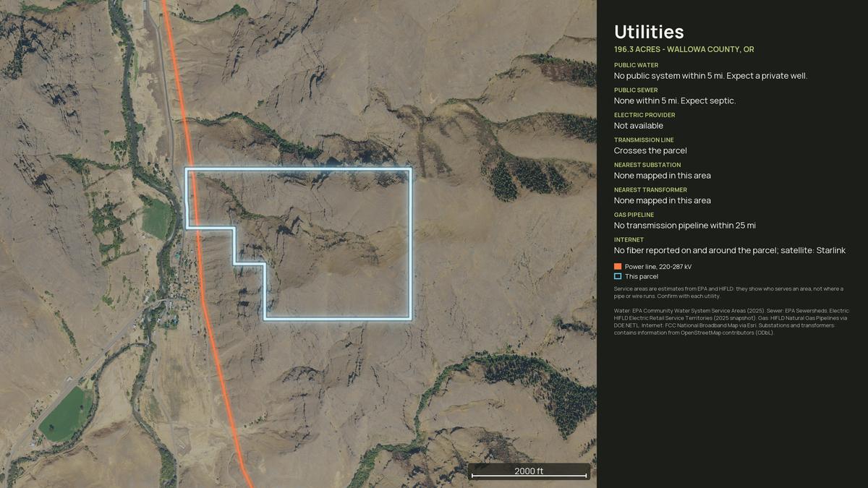Click the transformer 'None mapped in this area' value
Image resolution: width=868 pixels, height=488 pixels.
point(663,200)
